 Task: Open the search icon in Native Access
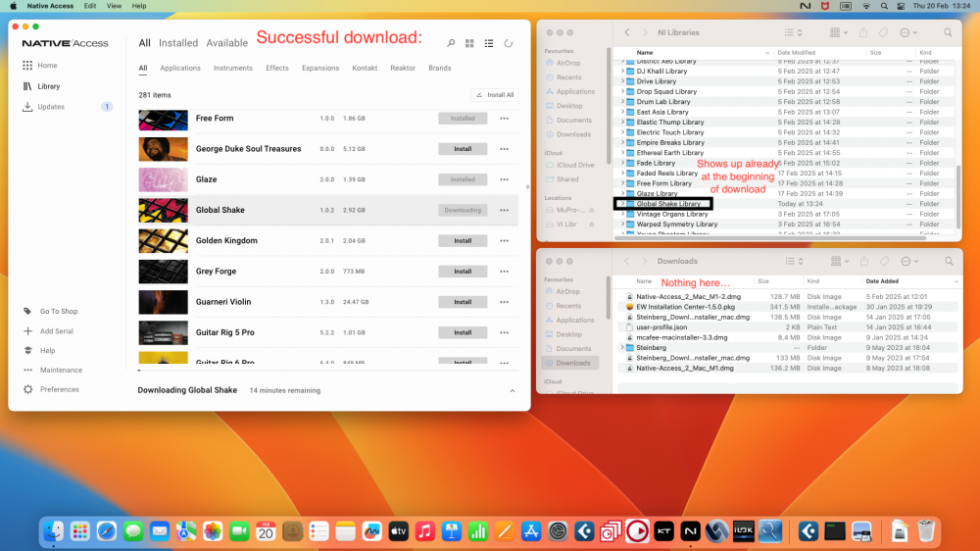pos(451,43)
